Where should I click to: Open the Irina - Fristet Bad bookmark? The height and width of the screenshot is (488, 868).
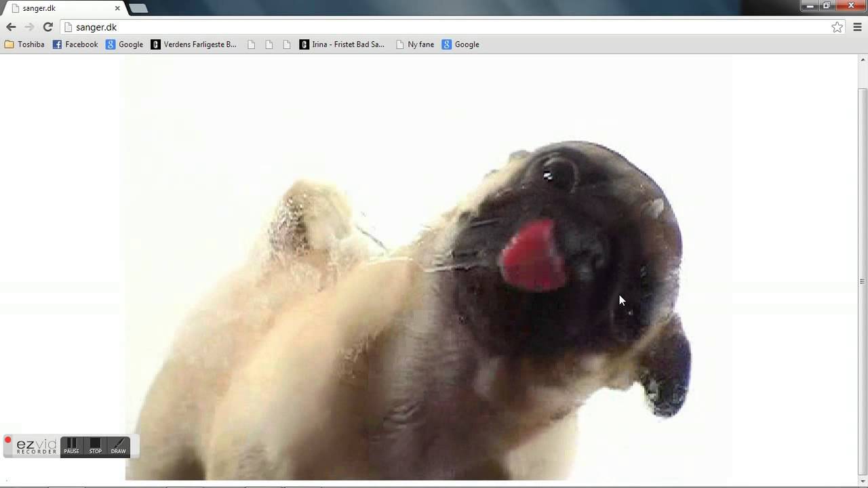coord(342,45)
